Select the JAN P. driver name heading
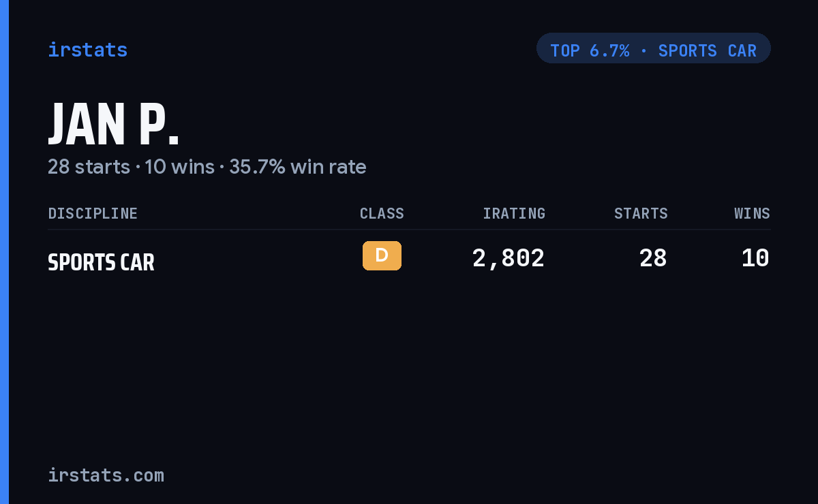Viewport: 818px width, 504px height. [114, 123]
